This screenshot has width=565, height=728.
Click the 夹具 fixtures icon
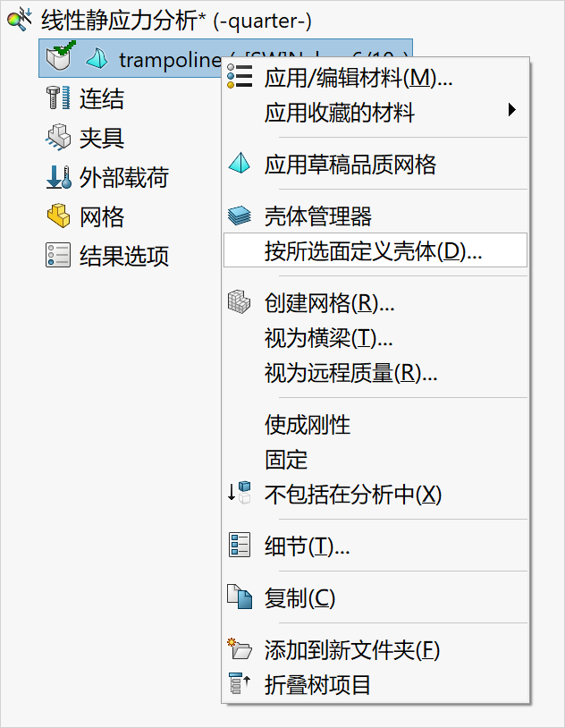[58, 138]
